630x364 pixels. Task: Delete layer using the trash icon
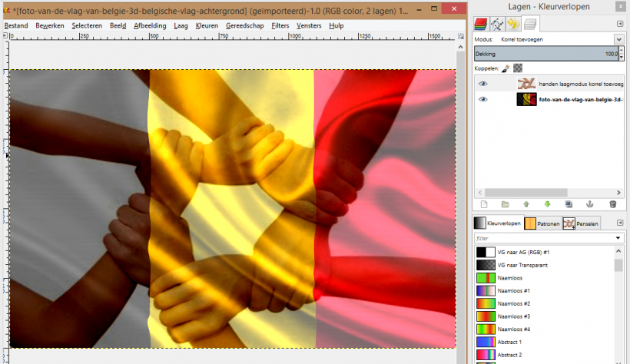(x=612, y=204)
